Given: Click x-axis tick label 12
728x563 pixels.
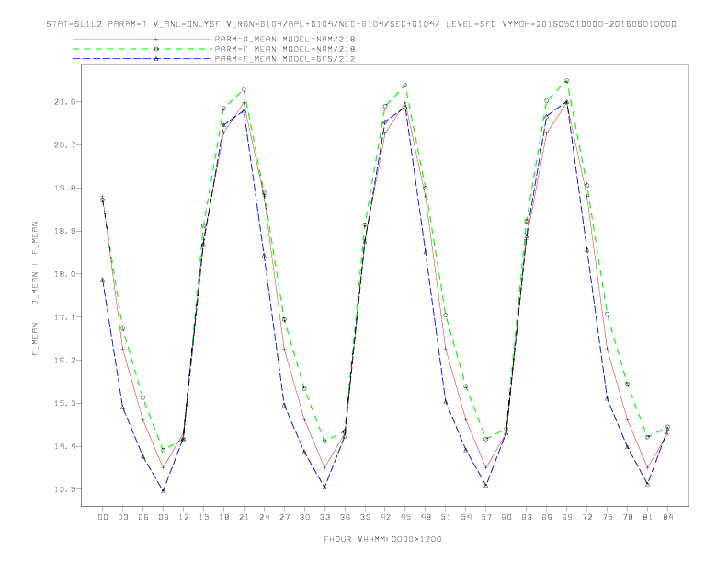Looking at the screenshot, I should (184, 517).
